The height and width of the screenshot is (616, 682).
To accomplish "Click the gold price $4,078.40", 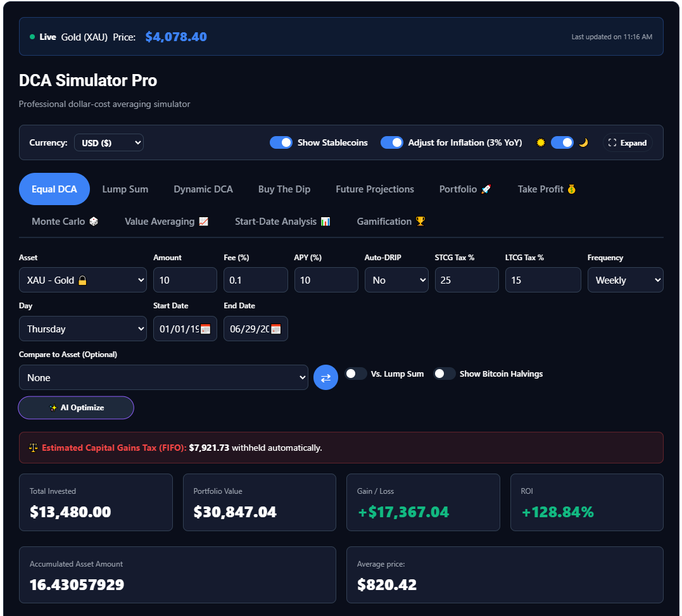I will click(175, 37).
